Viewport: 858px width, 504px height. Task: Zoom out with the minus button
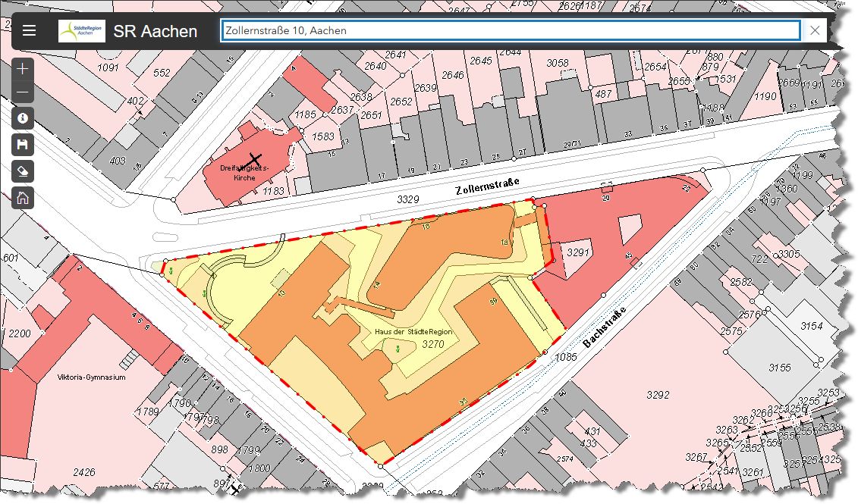point(23,92)
